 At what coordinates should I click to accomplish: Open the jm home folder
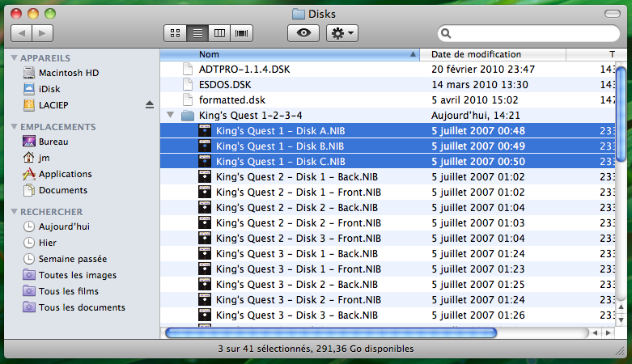[x=36, y=158]
